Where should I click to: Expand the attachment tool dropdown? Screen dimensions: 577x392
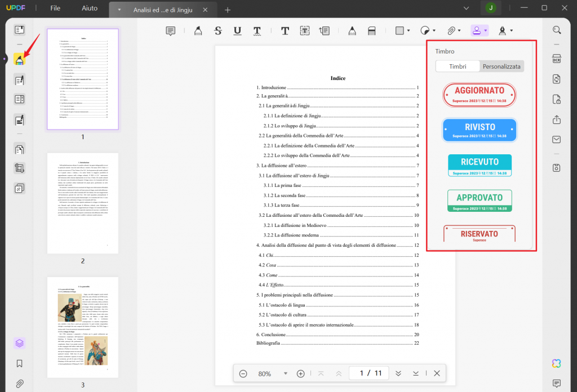pos(460,30)
